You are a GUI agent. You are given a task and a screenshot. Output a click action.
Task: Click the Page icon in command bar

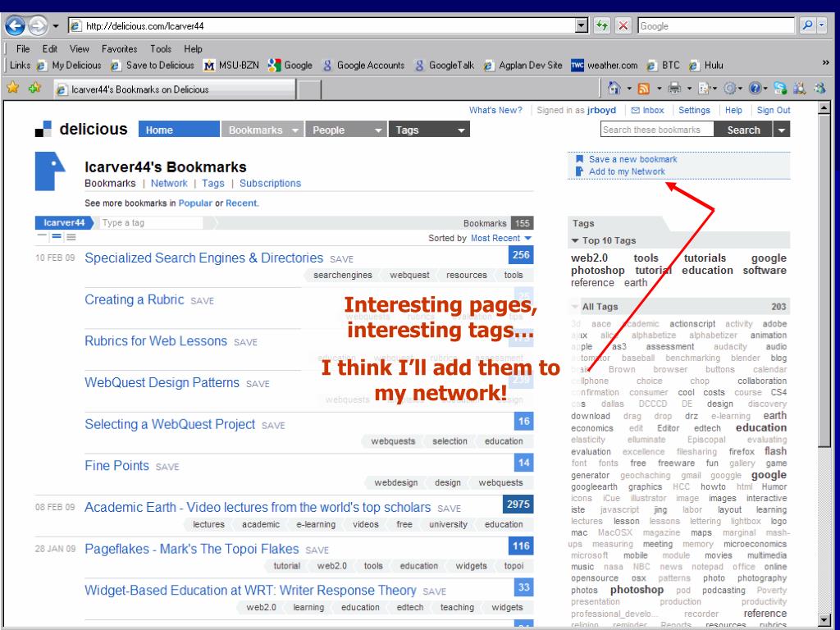click(x=704, y=89)
